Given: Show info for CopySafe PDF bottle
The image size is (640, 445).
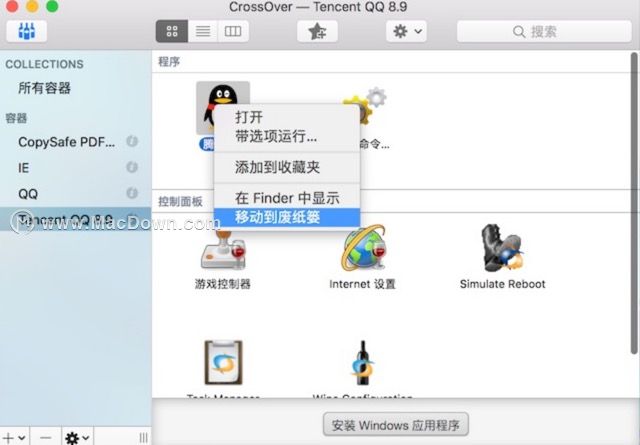Looking at the screenshot, I should 132,141.
